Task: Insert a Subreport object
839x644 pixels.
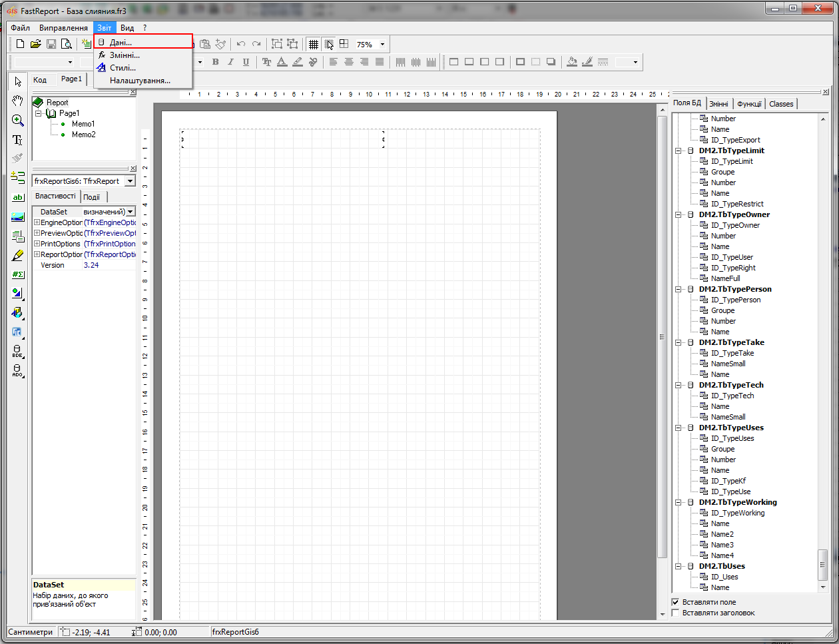Action: (x=18, y=236)
